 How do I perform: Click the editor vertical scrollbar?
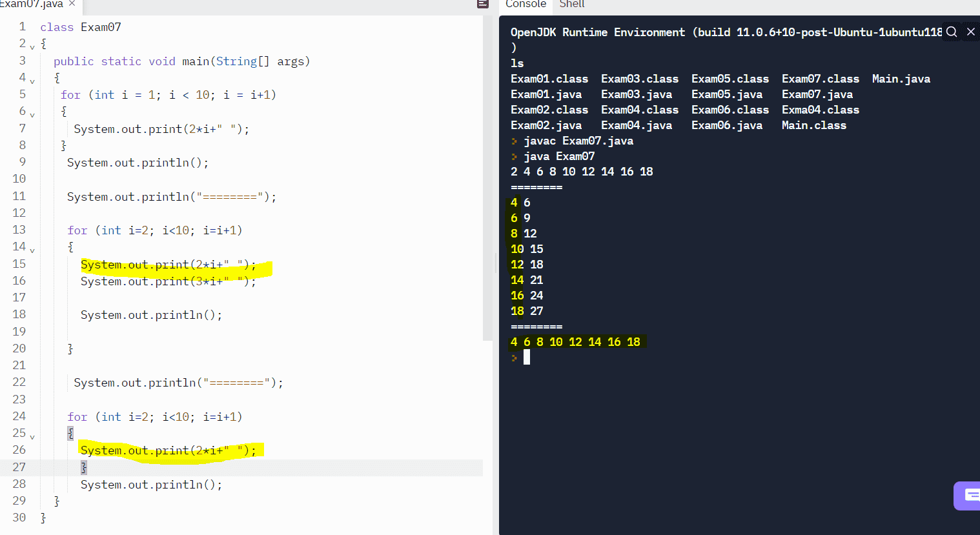(x=487, y=178)
